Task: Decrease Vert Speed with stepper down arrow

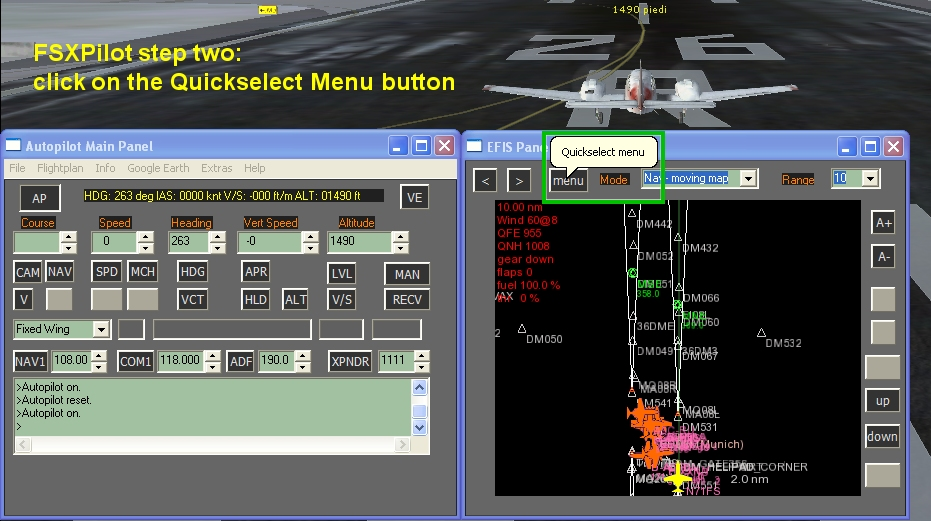Action: [311, 247]
